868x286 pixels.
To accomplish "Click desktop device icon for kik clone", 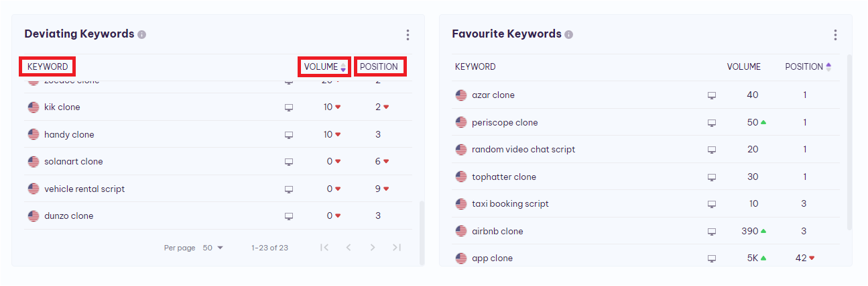I will (x=289, y=107).
